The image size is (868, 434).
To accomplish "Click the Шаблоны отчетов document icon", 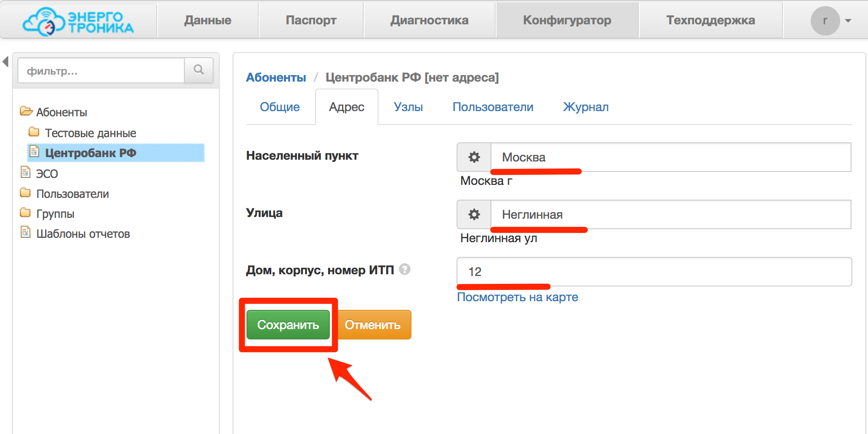I will pos(26,232).
